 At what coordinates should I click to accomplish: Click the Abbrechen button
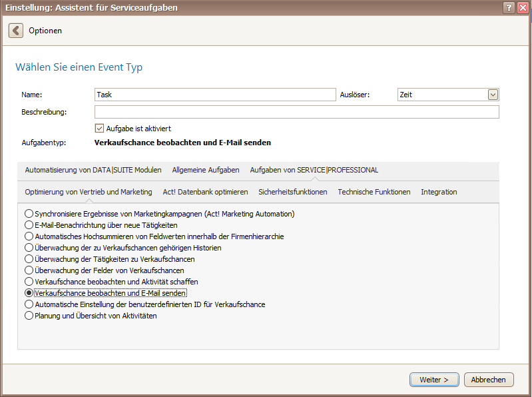[x=489, y=380]
